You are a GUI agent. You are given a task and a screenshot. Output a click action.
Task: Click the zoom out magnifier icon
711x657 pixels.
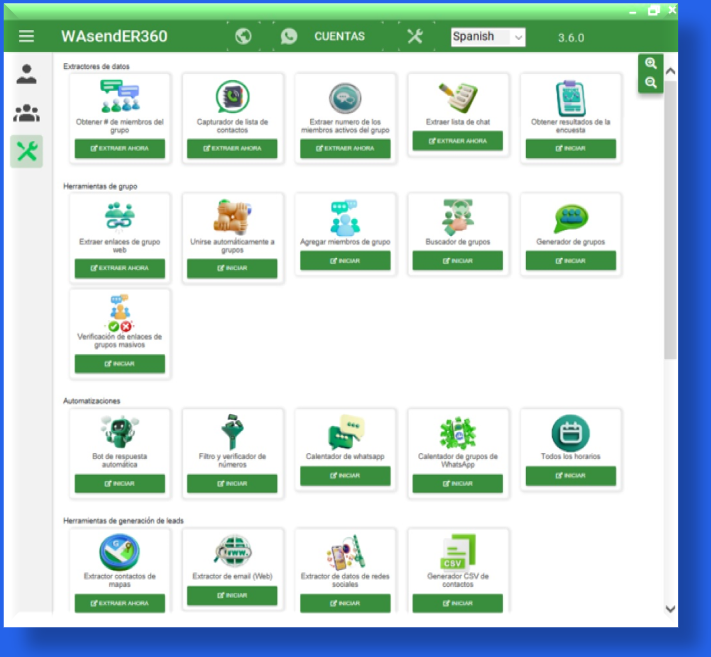[x=651, y=83]
